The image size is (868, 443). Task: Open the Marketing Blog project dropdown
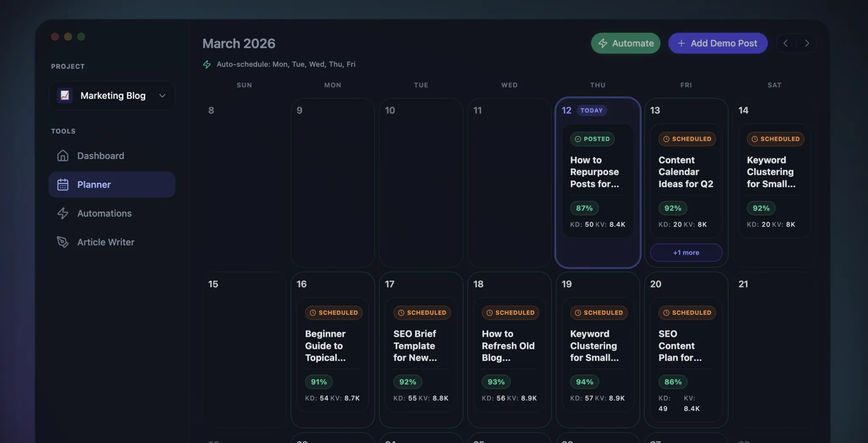161,96
